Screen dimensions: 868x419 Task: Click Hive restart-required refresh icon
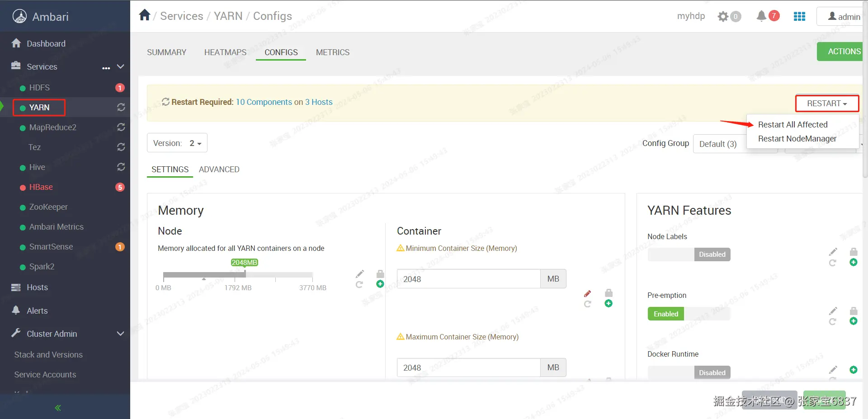coord(121,167)
